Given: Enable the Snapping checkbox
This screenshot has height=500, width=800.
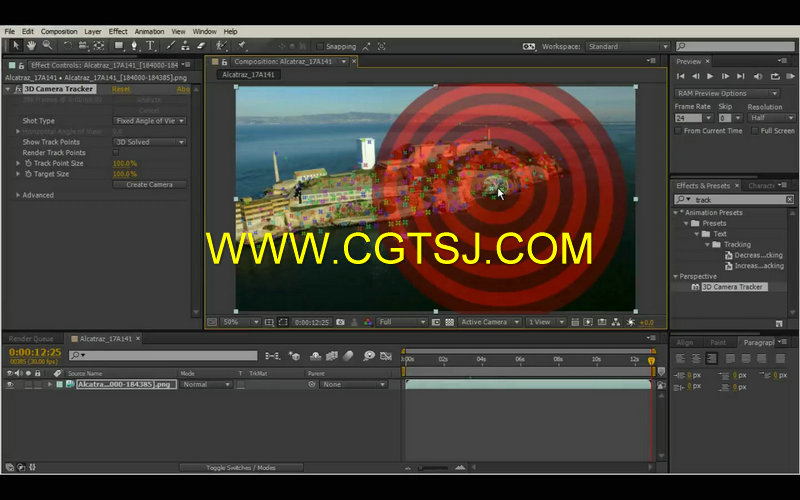Looking at the screenshot, I should coord(320,46).
